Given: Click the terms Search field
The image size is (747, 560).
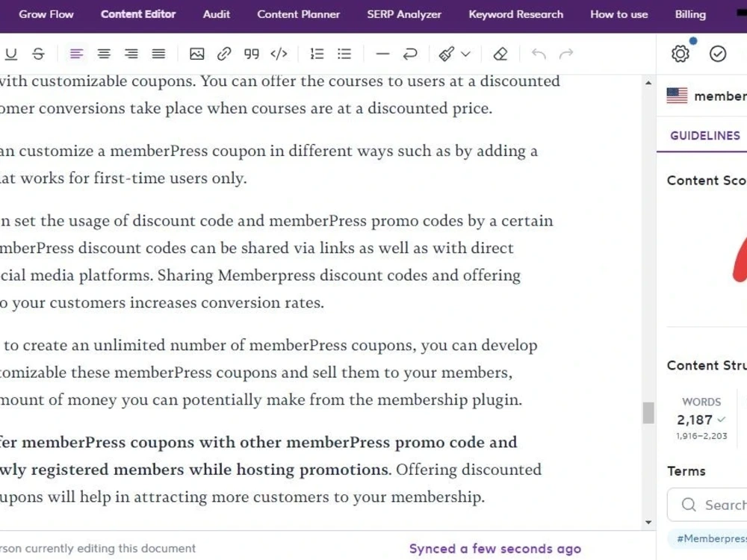Looking at the screenshot, I should point(707,505).
